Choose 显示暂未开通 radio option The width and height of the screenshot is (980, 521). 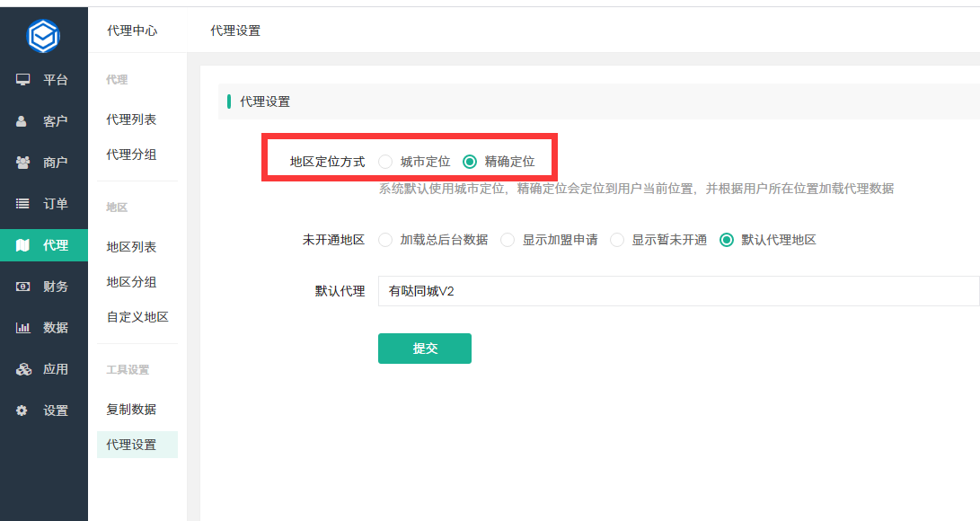617,240
